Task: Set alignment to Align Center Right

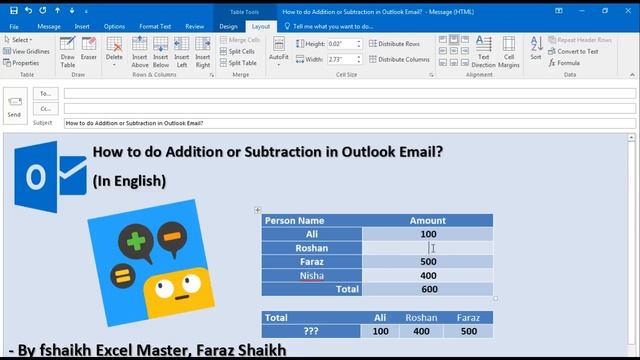Action: click(465, 51)
